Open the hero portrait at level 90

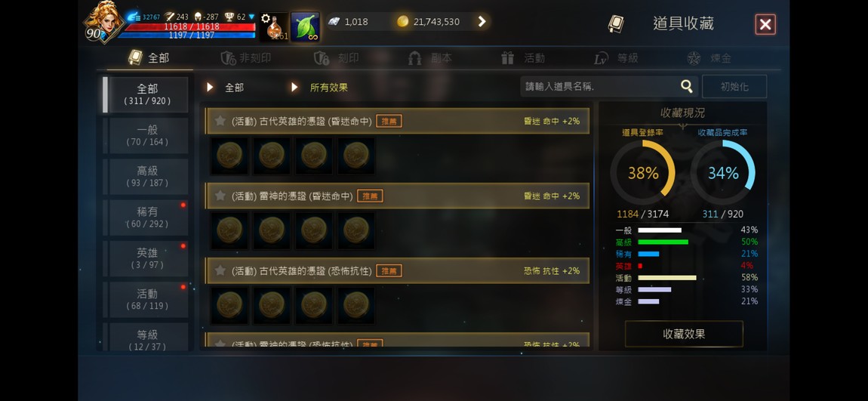(x=103, y=22)
